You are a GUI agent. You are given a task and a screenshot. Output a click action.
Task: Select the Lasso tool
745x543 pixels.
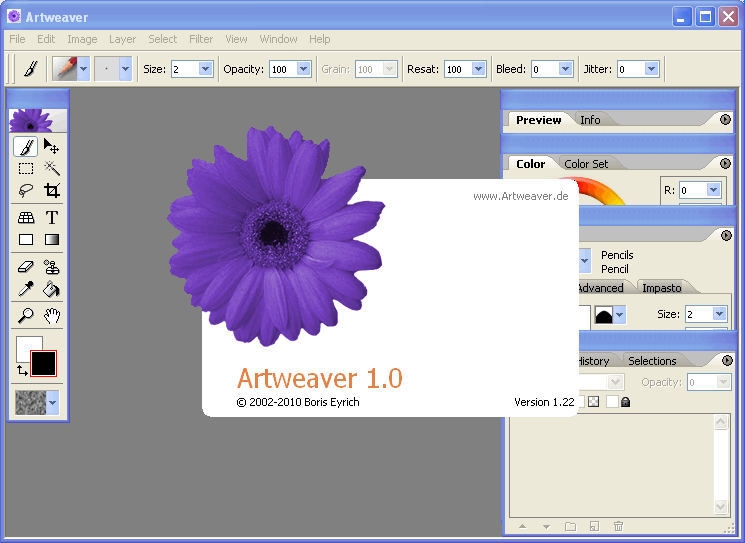(x=26, y=191)
